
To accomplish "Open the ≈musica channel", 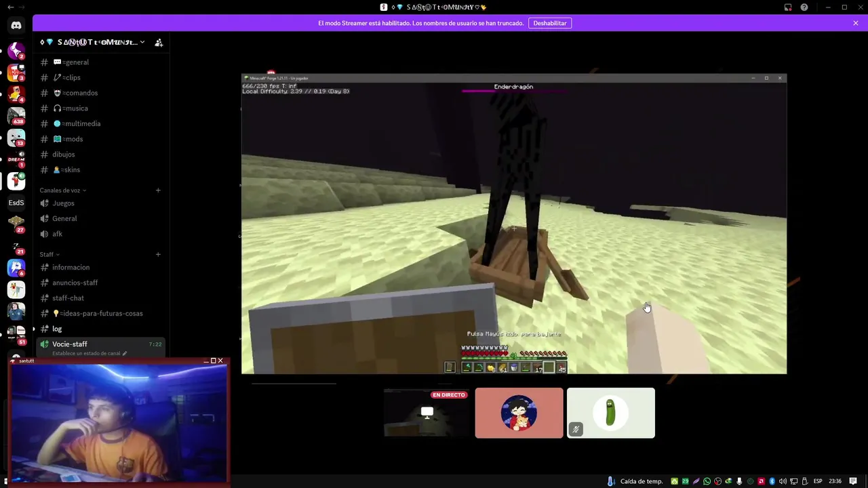I will [100, 108].
